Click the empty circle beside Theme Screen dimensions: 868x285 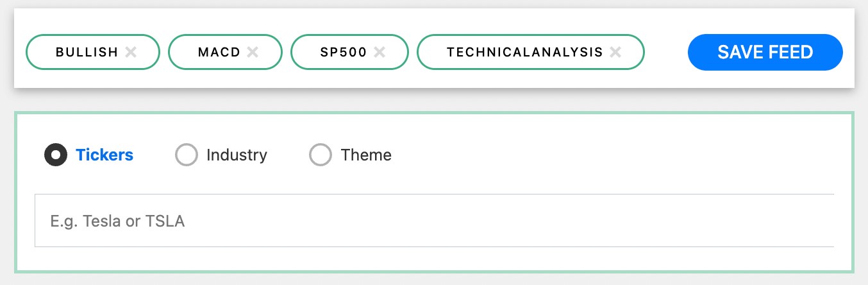[x=321, y=155]
